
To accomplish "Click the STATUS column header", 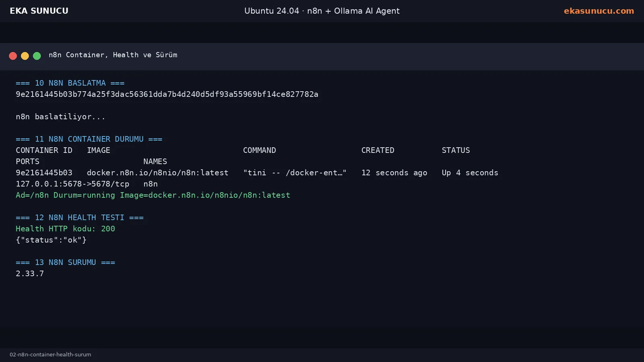I will click(x=456, y=150).
